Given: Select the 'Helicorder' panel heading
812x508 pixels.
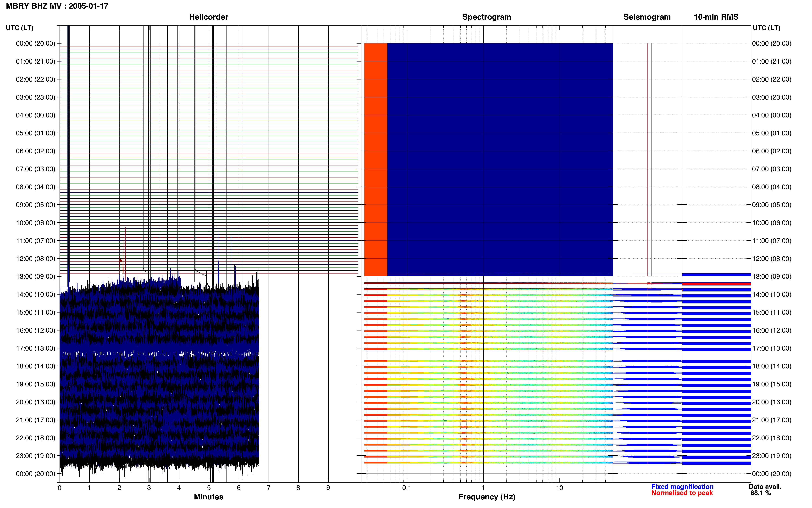Looking at the screenshot, I should pos(209,17).
